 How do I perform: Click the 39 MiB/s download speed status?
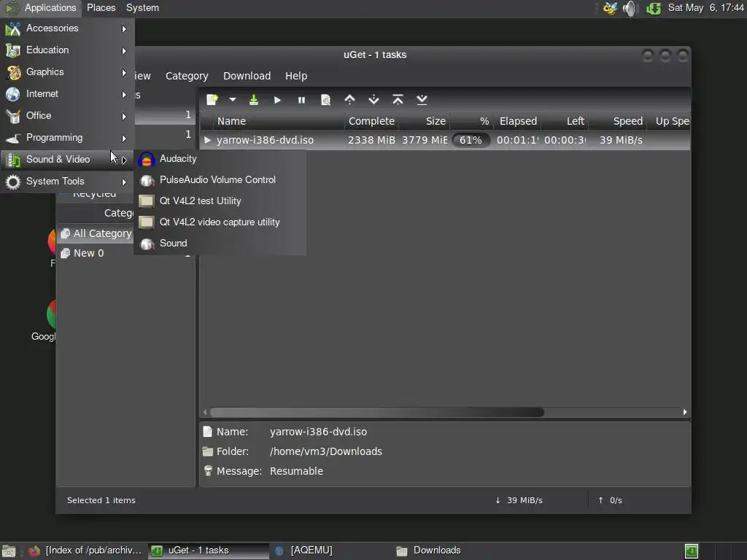tap(519, 500)
